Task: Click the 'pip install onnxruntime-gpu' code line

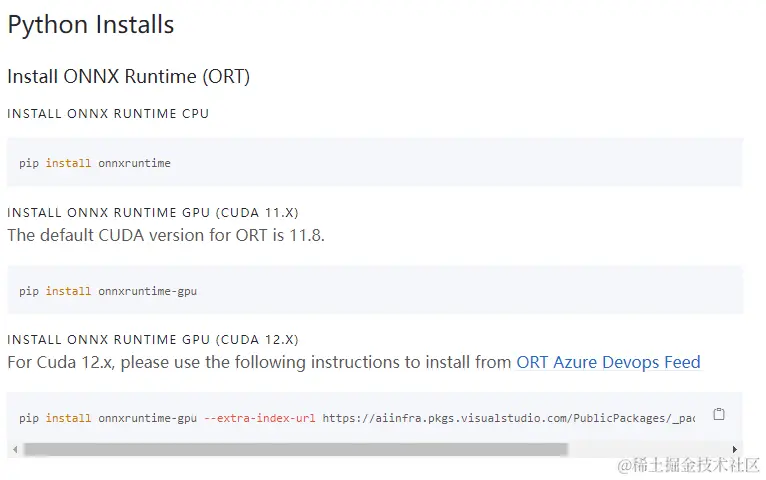Action: 108,291
